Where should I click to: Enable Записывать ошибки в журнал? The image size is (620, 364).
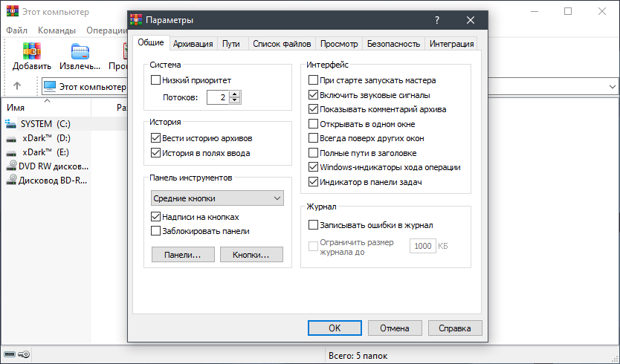[x=313, y=225]
